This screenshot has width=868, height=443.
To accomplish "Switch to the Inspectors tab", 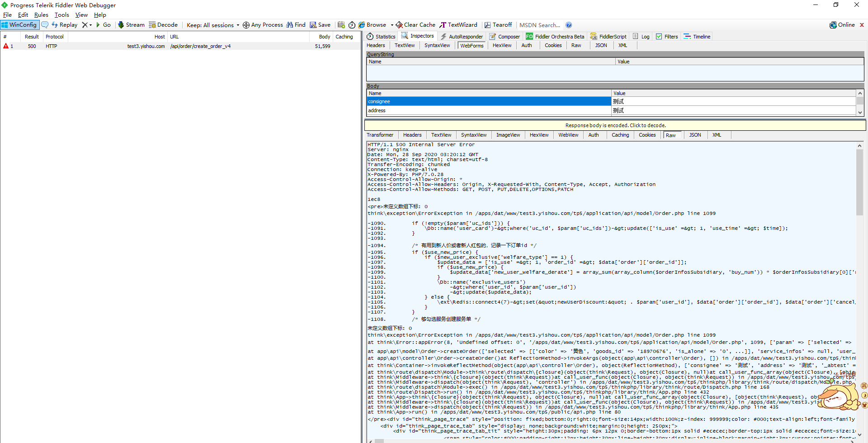I will [418, 36].
